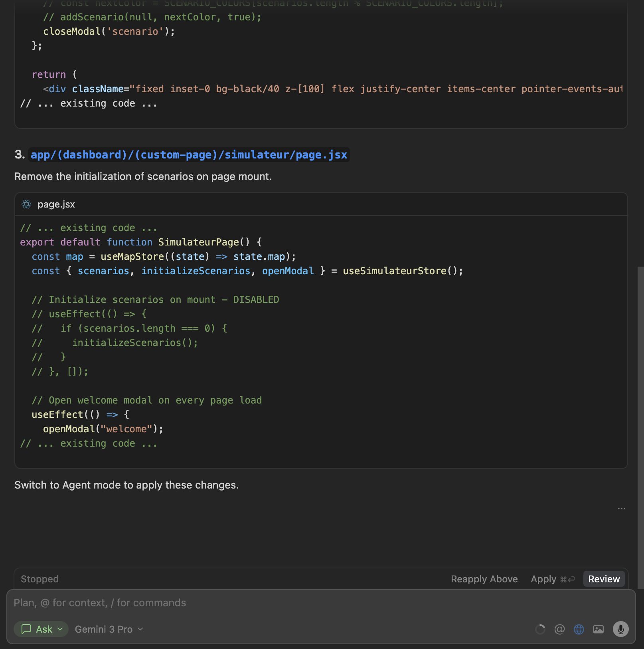This screenshot has width=644, height=649.
Task: Click the React icon beside page.jsx
Action: pos(26,204)
